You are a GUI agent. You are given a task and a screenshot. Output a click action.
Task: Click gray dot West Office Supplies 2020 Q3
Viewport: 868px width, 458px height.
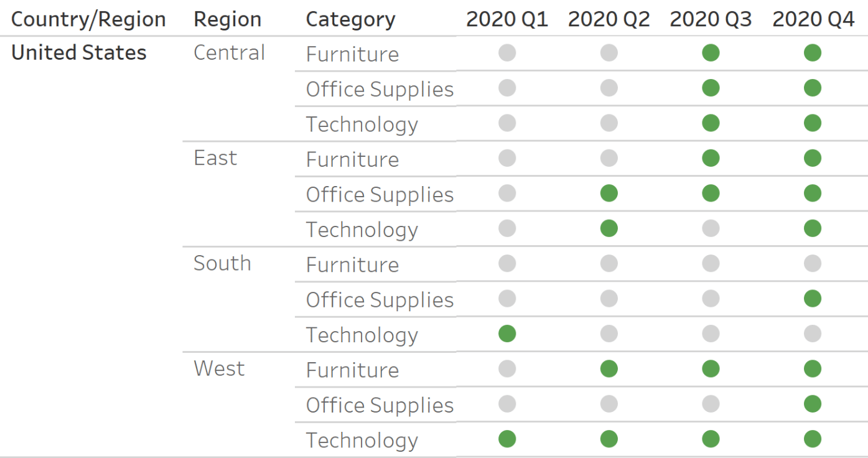(711, 404)
